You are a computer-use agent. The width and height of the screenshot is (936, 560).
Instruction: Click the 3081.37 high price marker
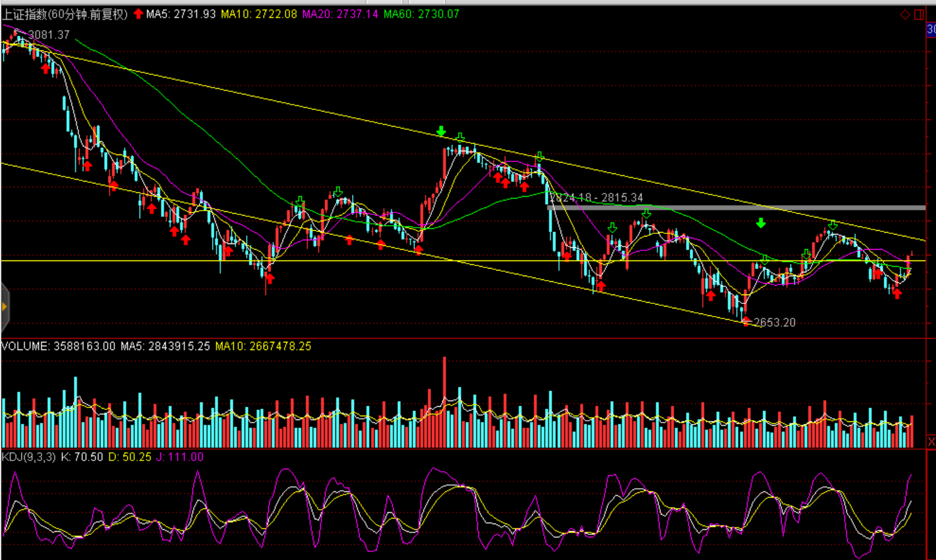[x=49, y=35]
